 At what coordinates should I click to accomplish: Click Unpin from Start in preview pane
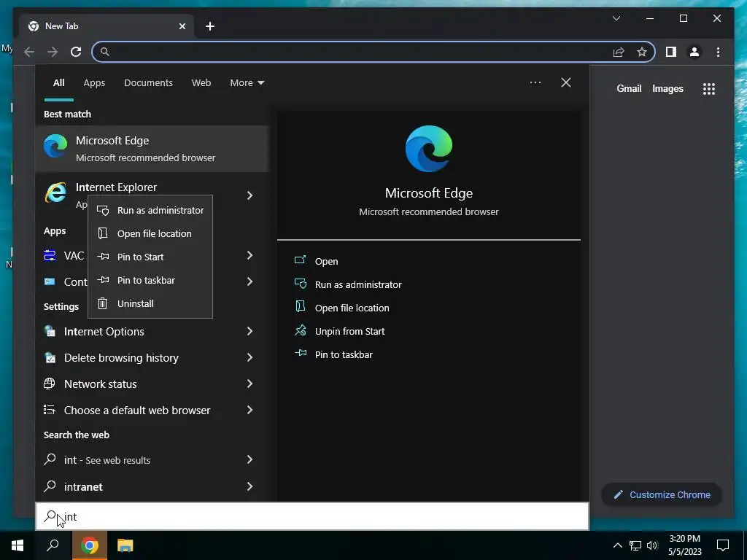point(339,331)
